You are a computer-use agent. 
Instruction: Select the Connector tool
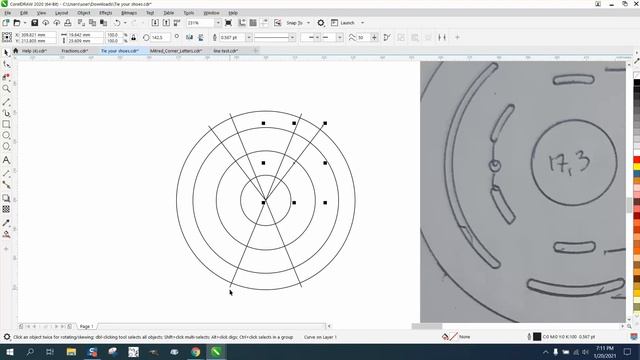[x=6, y=184]
